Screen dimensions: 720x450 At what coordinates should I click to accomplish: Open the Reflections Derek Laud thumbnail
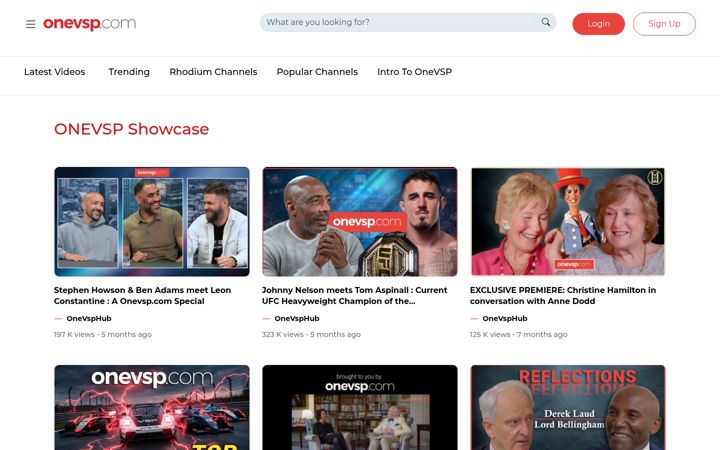pyautogui.click(x=568, y=407)
